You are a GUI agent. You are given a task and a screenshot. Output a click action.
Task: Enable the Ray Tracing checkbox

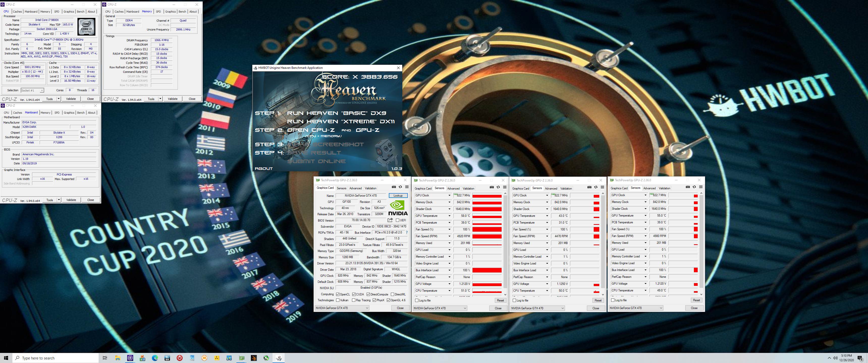point(354,300)
